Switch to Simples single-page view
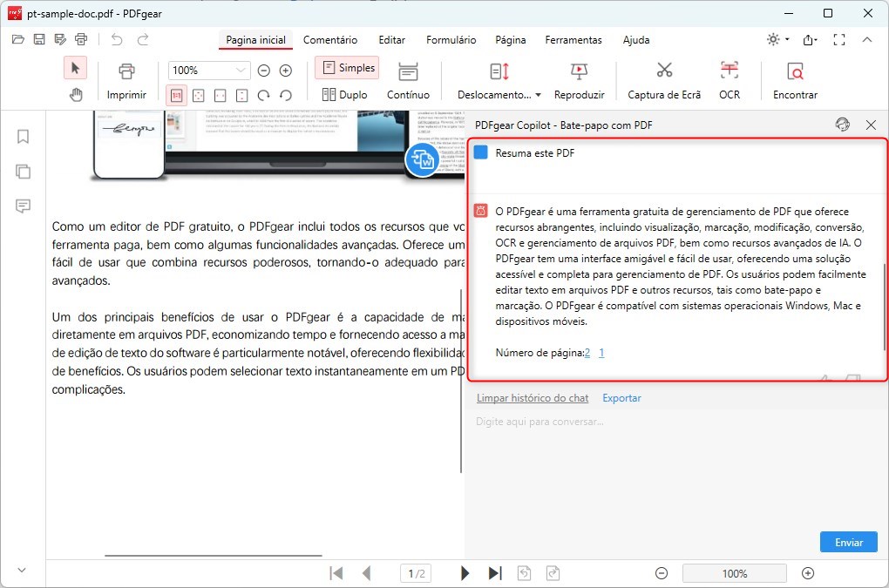The width and height of the screenshot is (889, 588). [347, 68]
